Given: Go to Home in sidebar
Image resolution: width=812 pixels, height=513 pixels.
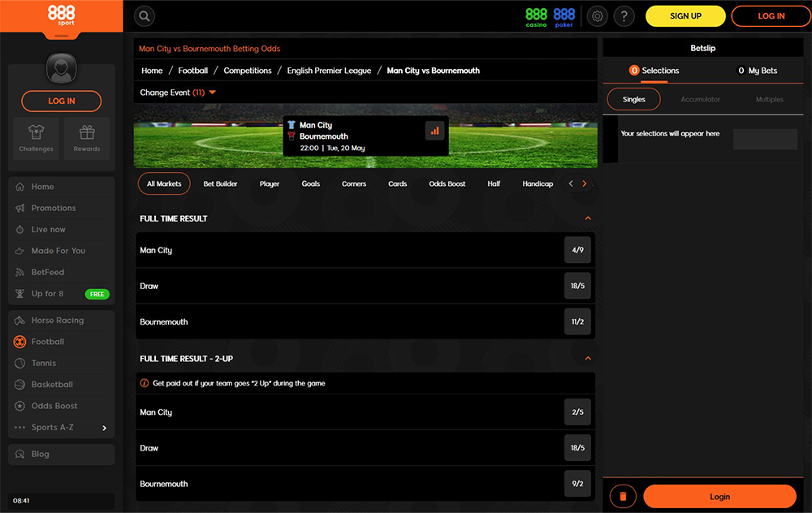Looking at the screenshot, I should coord(62,187).
